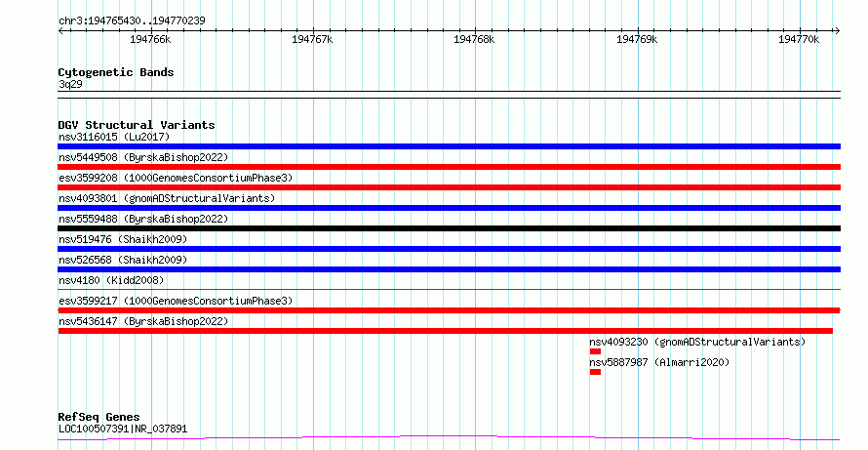Click the nsv3116015 (Lu2017) blue variant bar
Viewport: 868px width, 450px height.
(449, 146)
